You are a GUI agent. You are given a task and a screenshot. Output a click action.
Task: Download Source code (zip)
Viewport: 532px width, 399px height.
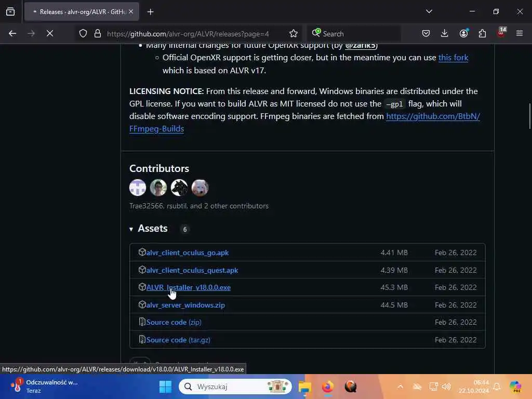click(174, 322)
